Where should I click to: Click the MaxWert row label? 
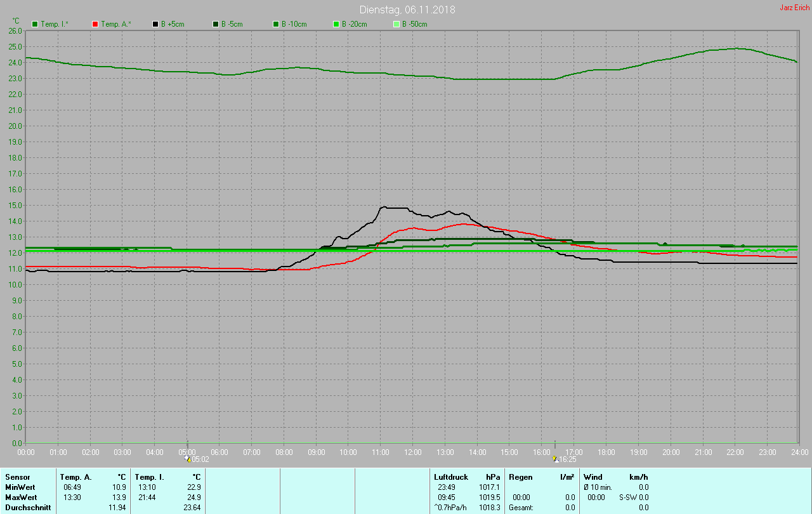coord(20,497)
